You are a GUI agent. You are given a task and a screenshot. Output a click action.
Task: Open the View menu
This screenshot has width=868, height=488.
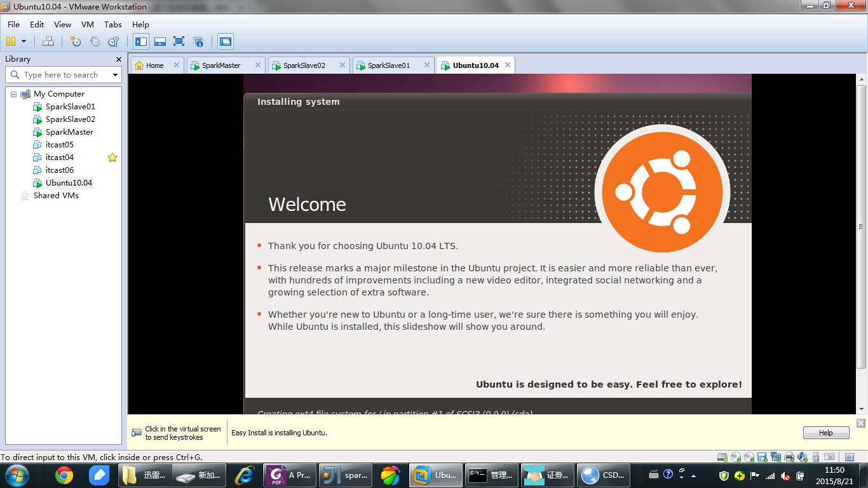62,24
